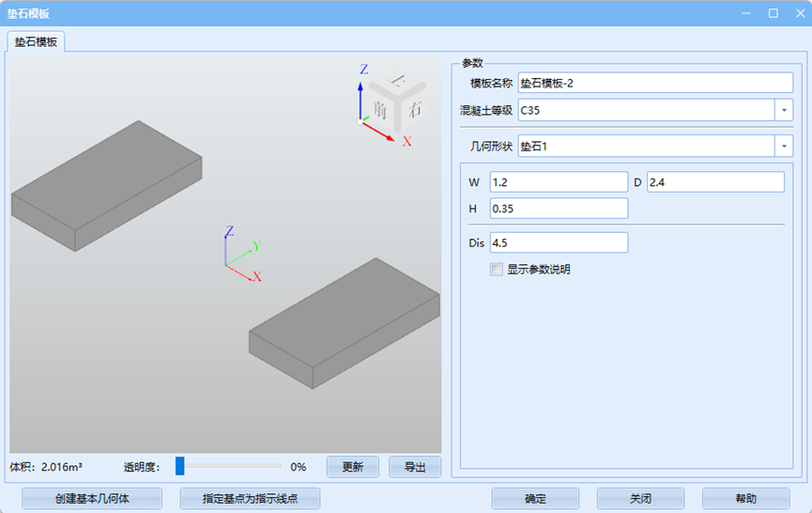Open 帮助 help button
The image size is (812, 513).
[745, 499]
